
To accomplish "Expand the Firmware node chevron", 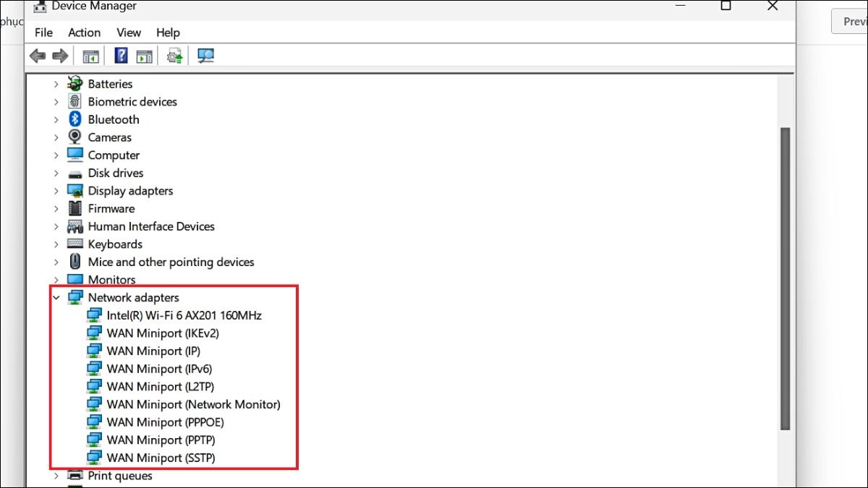I will [x=56, y=208].
